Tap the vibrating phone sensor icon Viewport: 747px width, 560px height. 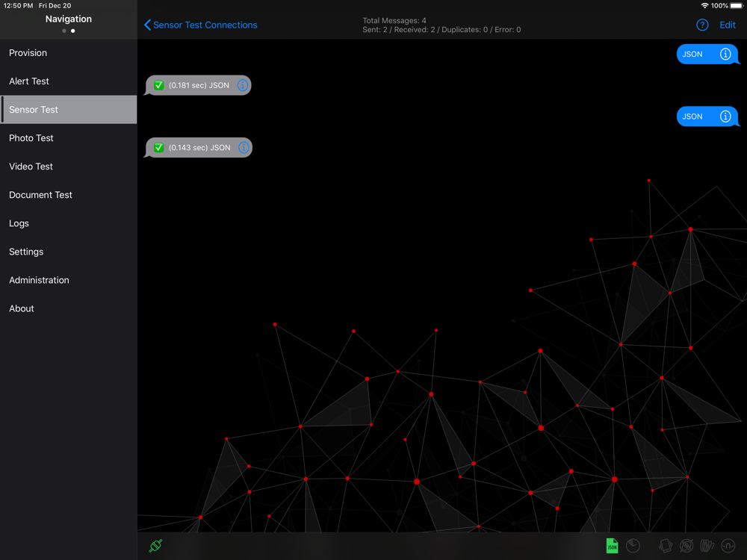click(x=666, y=546)
